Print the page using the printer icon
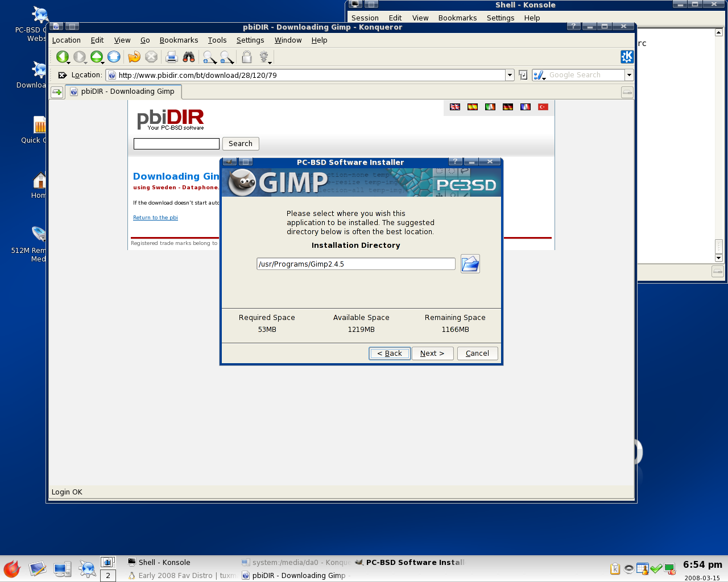The image size is (728, 582). (x=172, y=57)
